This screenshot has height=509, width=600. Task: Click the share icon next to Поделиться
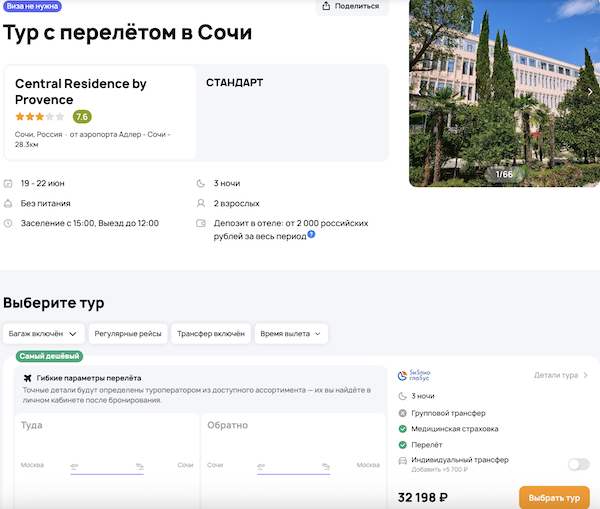click(328, 6)
